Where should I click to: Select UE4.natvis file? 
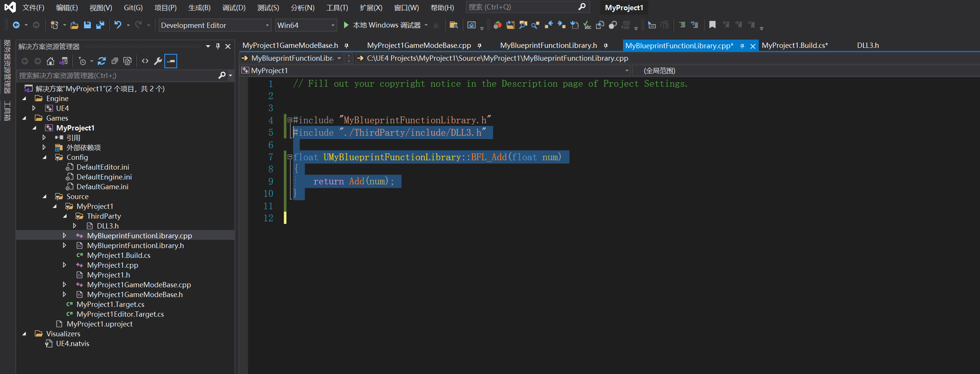(x=72, y=343)
